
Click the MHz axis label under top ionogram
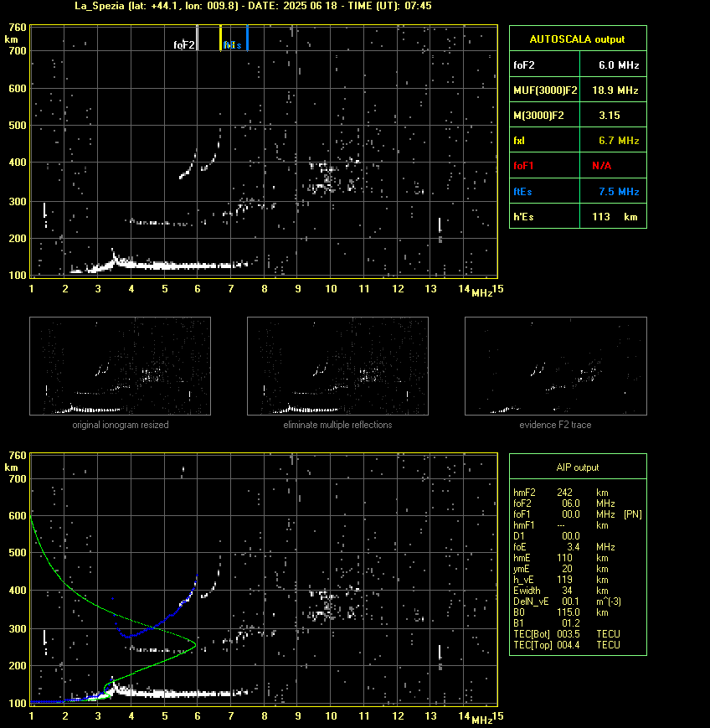(481, 293)
